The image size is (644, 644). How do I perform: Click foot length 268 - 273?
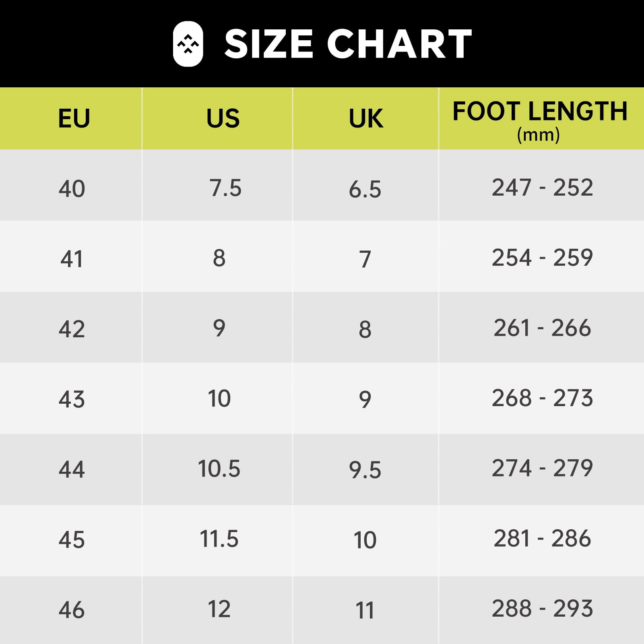(542, 398)
